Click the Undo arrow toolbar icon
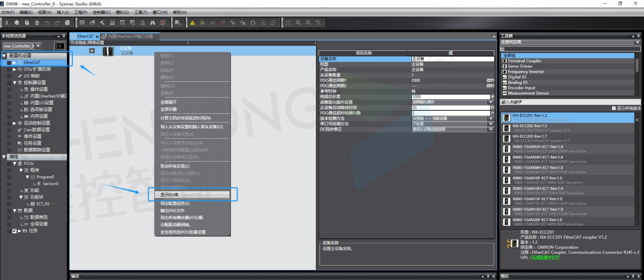 (47, 22)
